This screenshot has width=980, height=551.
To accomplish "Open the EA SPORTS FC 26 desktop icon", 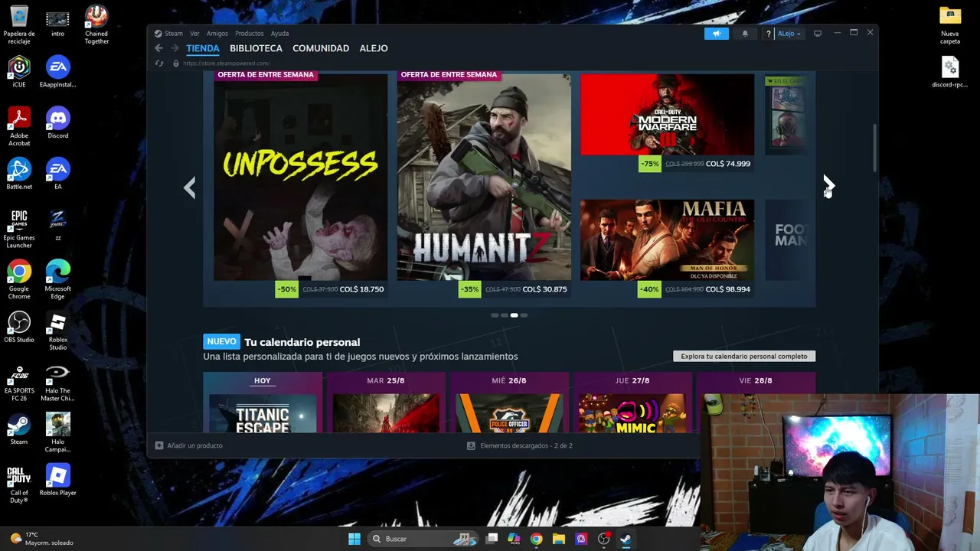I will 19,382.
